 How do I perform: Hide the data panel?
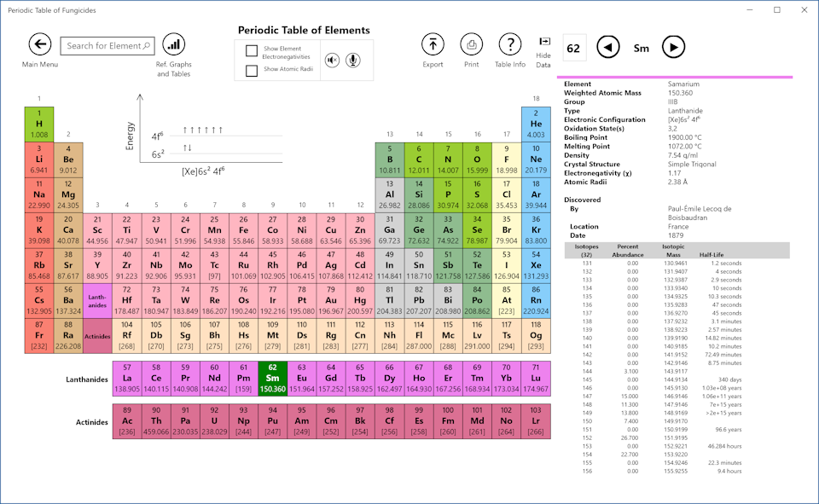[543, 41]
